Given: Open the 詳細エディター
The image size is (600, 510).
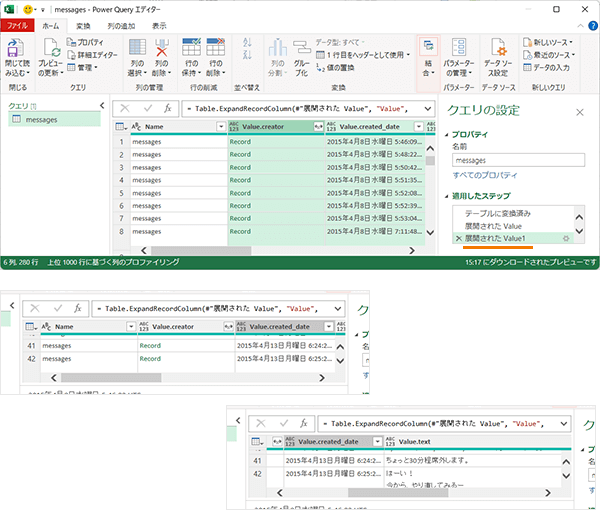Looking at the screenshot, I should (x=92, y=55).
